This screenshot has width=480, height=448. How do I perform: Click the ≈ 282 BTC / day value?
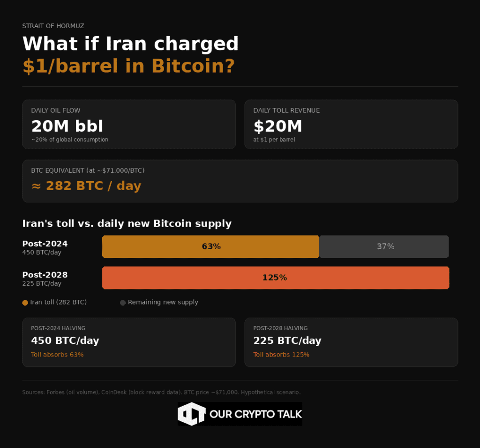[86, 186]
